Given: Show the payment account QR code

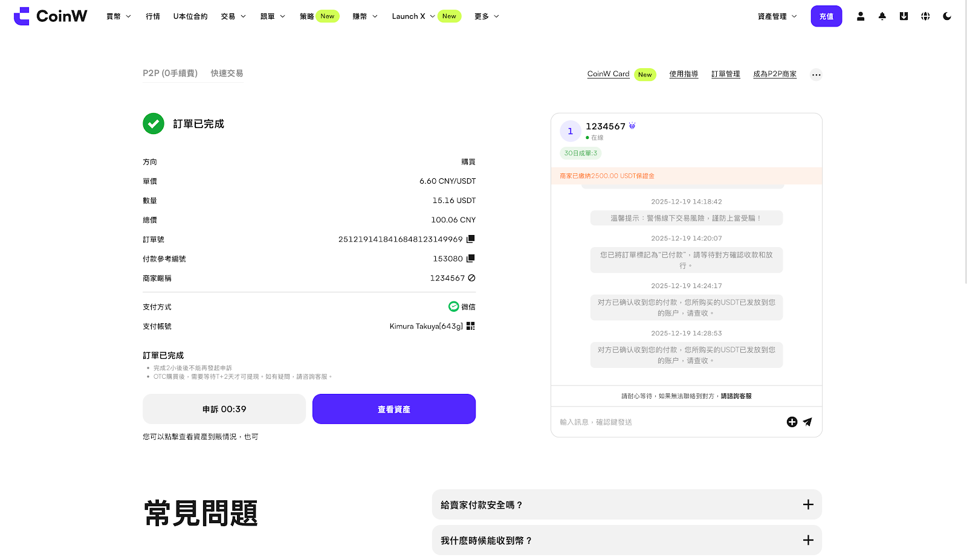Looking at the screenshot, I should pos(471,326).
